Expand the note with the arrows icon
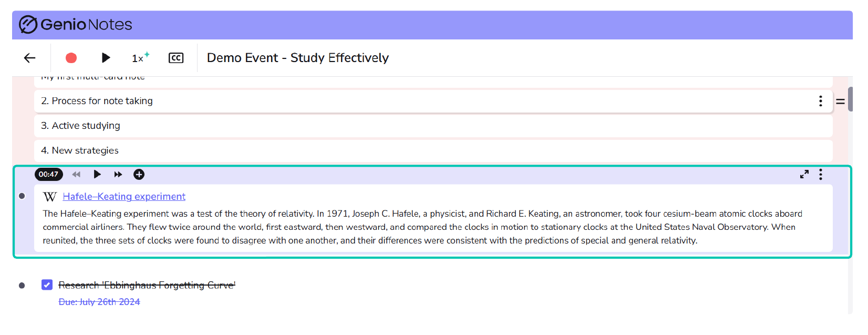Image resolution: width=868 pixels, height=335 pixels. 804,174
